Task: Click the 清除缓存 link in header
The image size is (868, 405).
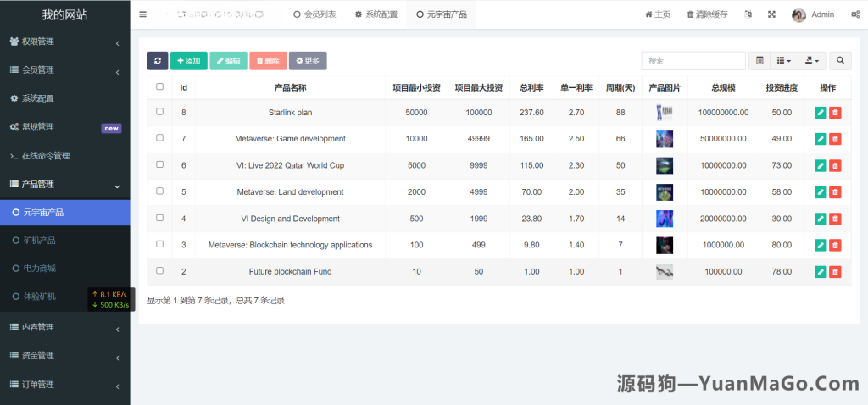Action: coord(707,14)
